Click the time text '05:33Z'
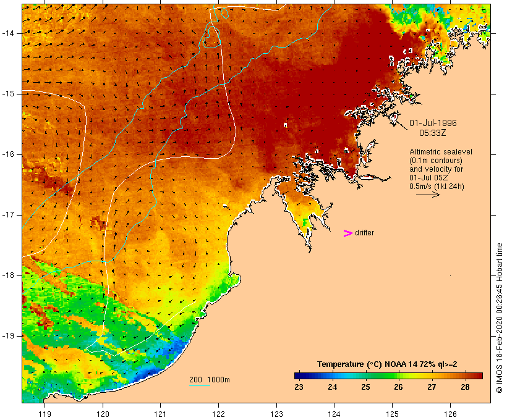507x420 pixels. point(433,133)
